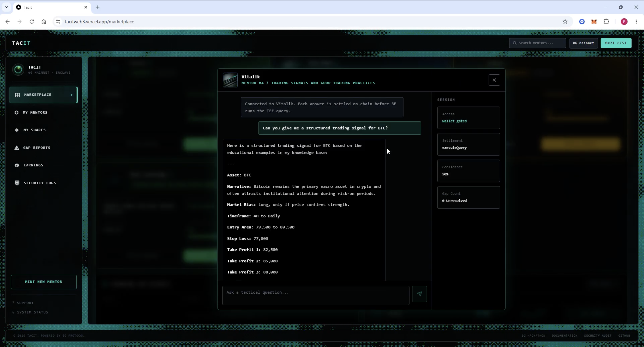This screenshot has height=347, width=644.
Task: Click the wallet address 0x71_cC51 button
Action: click(616, 43)
